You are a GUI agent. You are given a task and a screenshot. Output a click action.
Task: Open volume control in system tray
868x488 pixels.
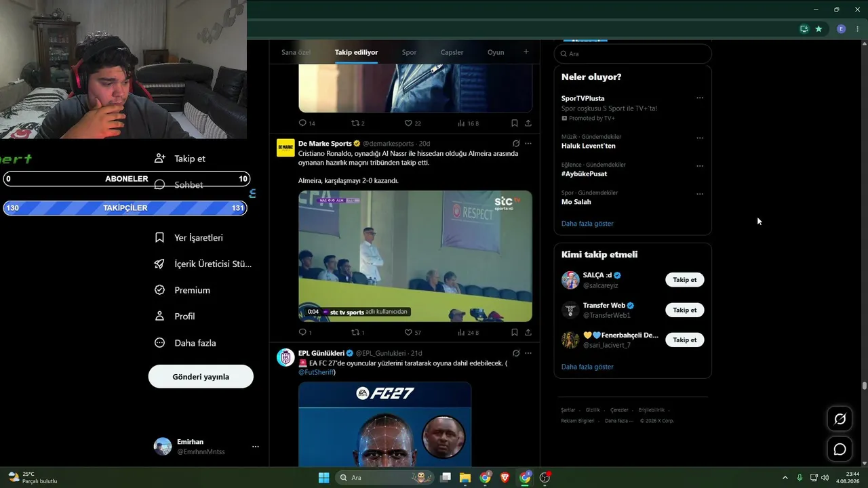(825, 477)
